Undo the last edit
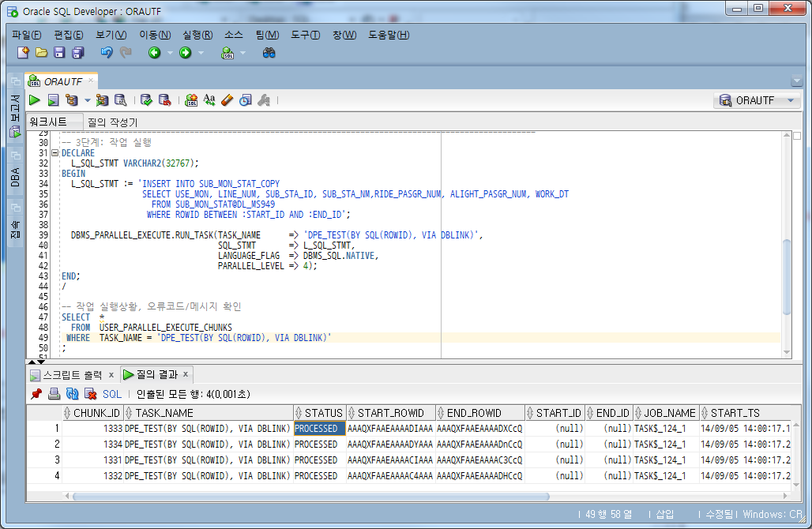This screenshot has width=812, height=529. [107, 52]
